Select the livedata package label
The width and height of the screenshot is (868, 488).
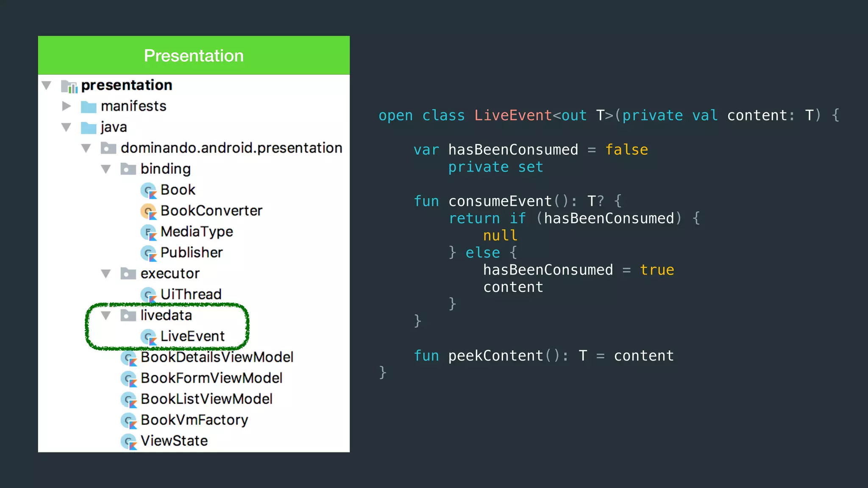pyautogui.click(x=166, y=315)
